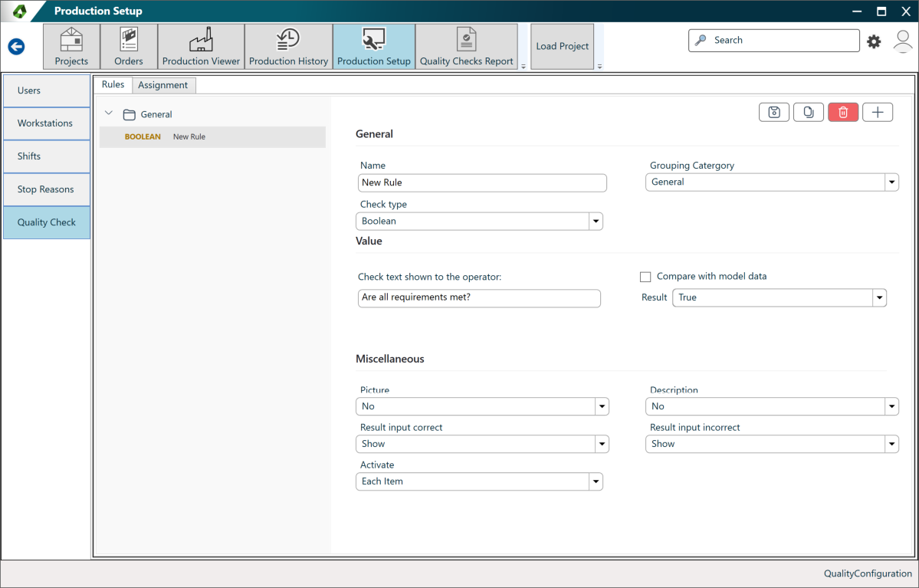Open the Description dropdown
The width and height of the screenshot is (919, 588).
point(771,406)
